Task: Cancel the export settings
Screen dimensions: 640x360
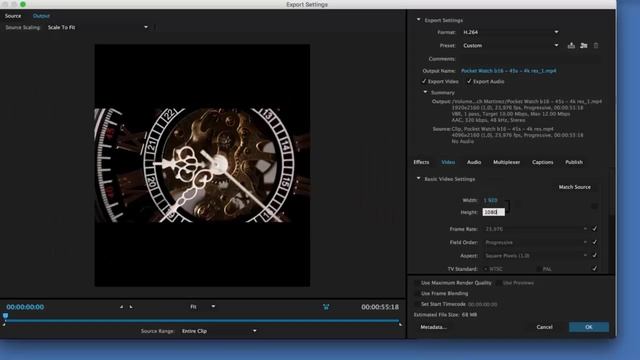Action: point(544,327)
